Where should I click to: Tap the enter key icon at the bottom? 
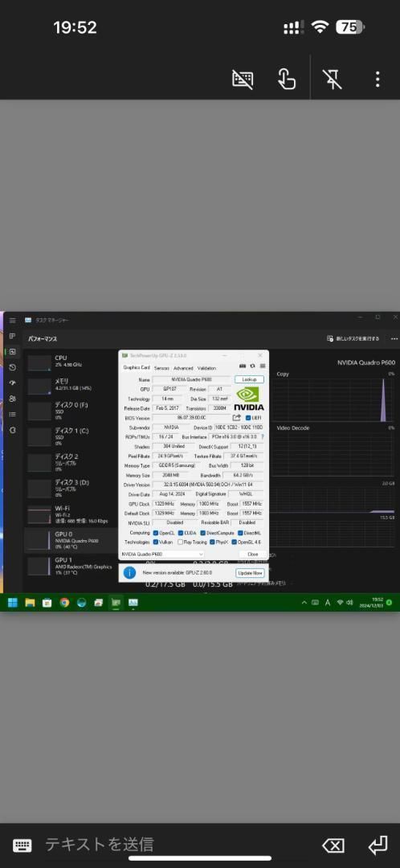click(x=378, y=844)
